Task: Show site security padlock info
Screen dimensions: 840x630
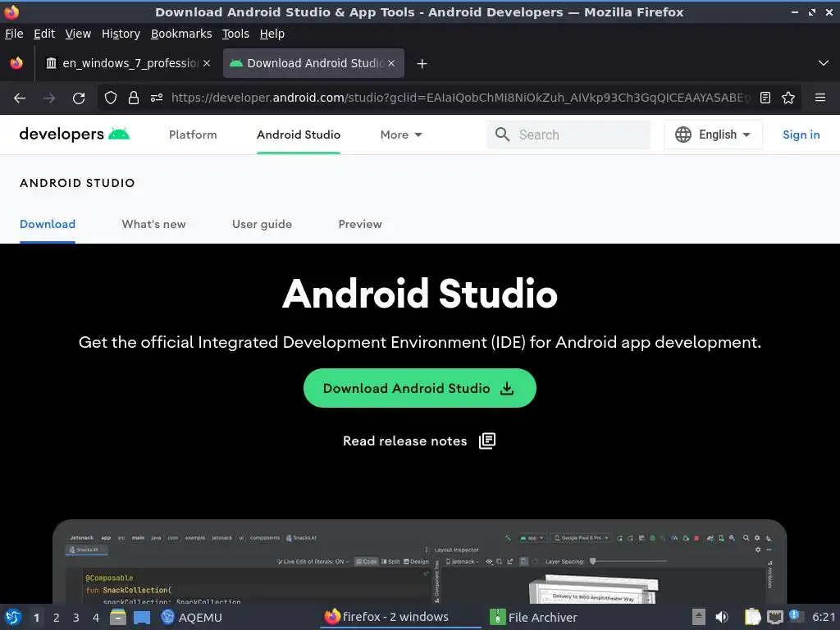Action: [134, 98]
